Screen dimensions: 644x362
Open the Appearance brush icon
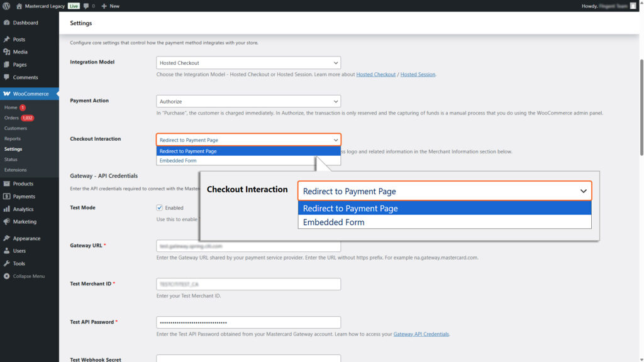9,238
